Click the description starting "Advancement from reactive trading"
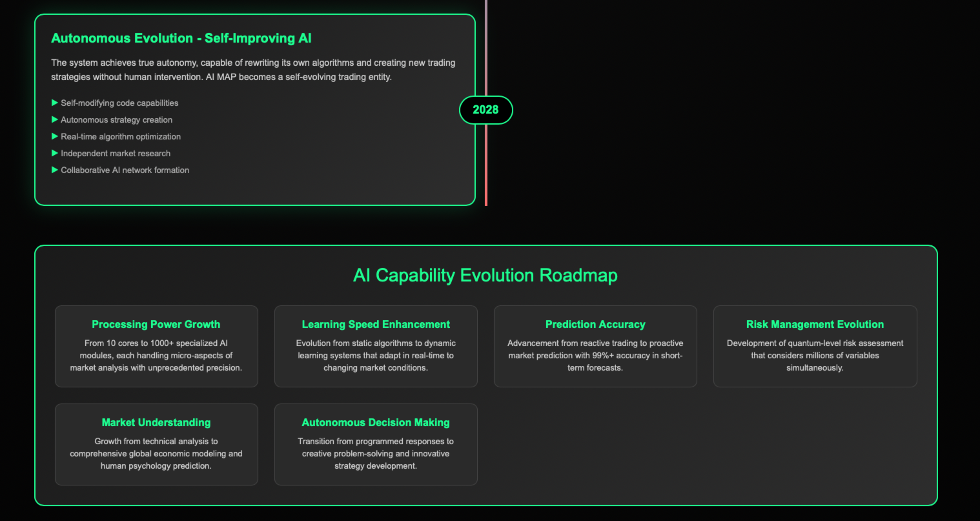The image size is (980, 521). 595,356
